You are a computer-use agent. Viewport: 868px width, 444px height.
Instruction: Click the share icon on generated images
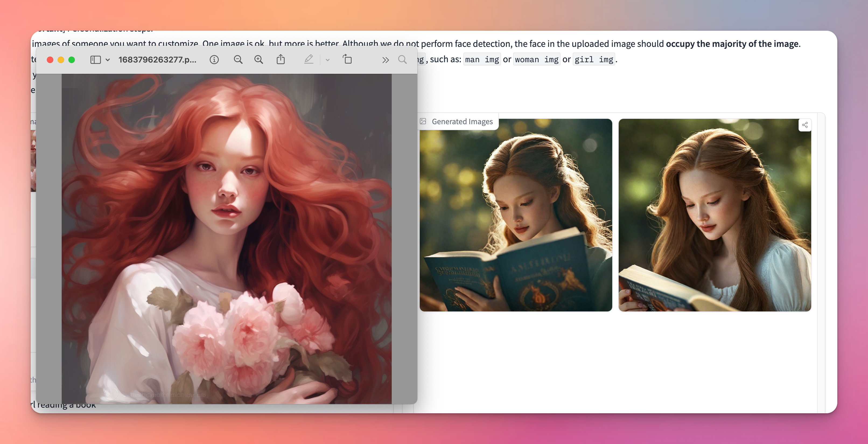[805, 125]
